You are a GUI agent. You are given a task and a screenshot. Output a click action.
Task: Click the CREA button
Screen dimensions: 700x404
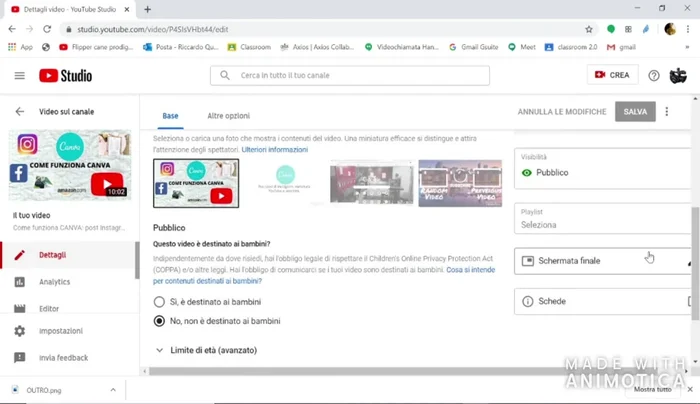click(612, 75)
